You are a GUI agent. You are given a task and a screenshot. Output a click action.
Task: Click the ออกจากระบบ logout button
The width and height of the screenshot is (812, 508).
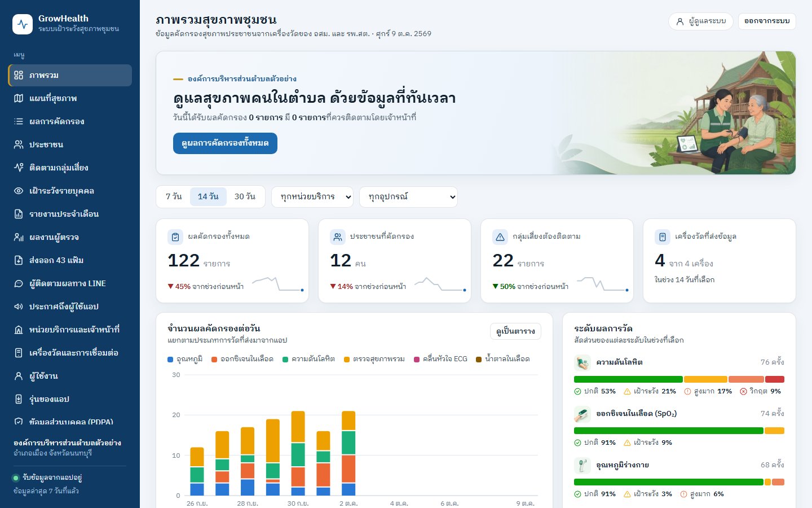767,21
